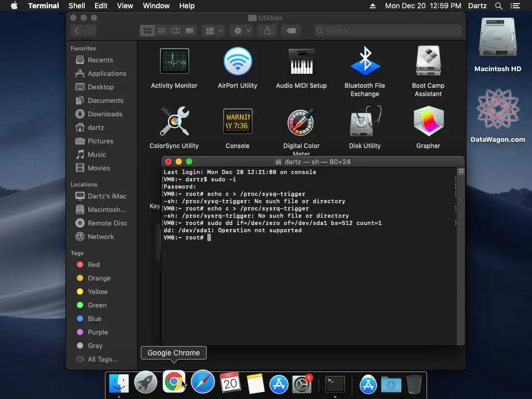Switch Finder to column view
This screenshot has height=399, width=532.
click(x=176, y=31)
